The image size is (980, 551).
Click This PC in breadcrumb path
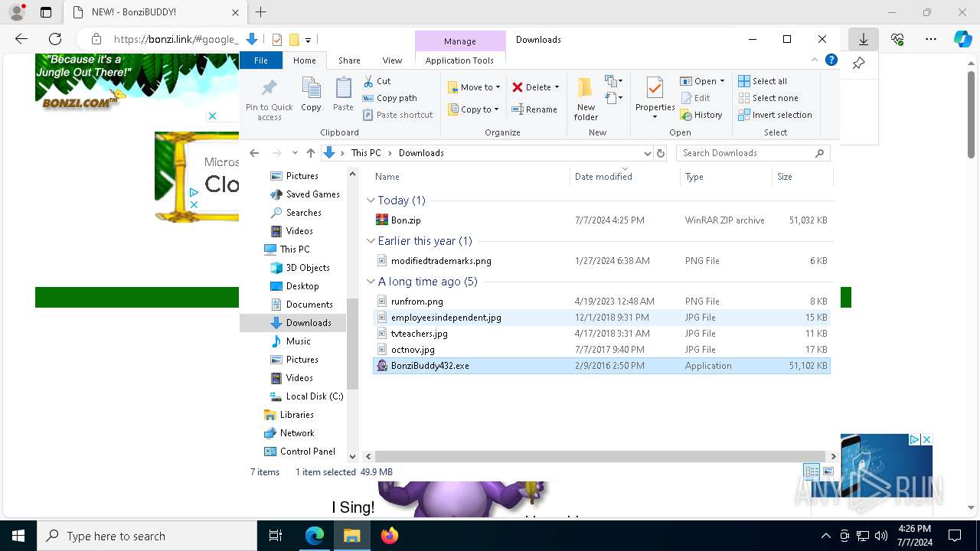coord(366,153)
